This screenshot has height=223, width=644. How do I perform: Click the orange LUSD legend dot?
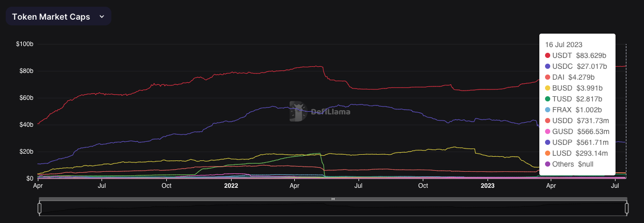pyautogui.click(x=548, y=153)
